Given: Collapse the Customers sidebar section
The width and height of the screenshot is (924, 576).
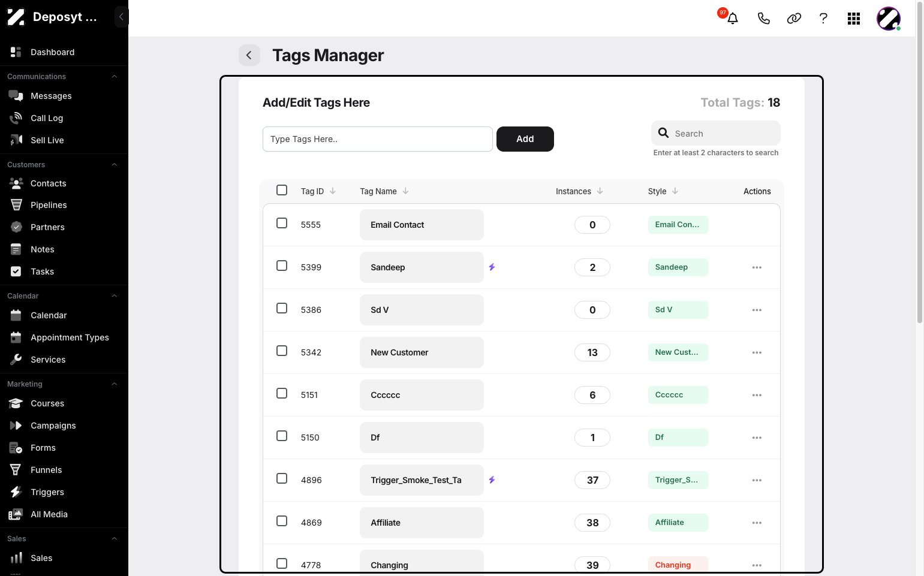Looking at the screenshot, I should 114,165.
